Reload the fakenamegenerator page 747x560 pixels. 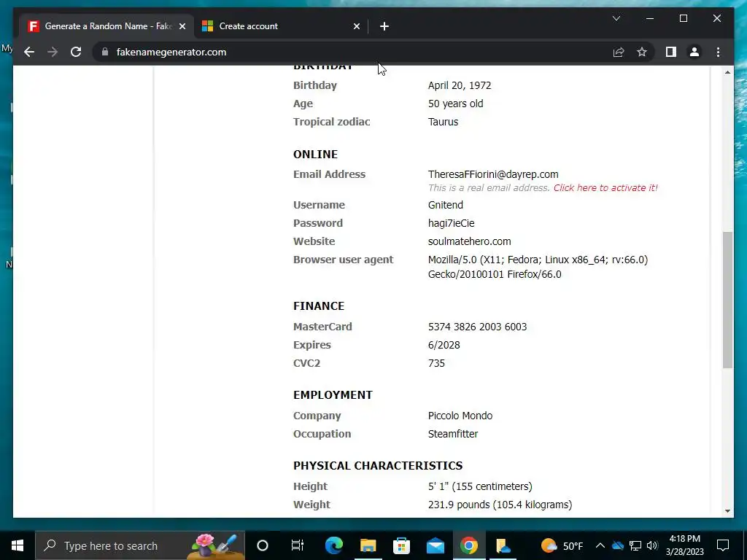point(76,52)
